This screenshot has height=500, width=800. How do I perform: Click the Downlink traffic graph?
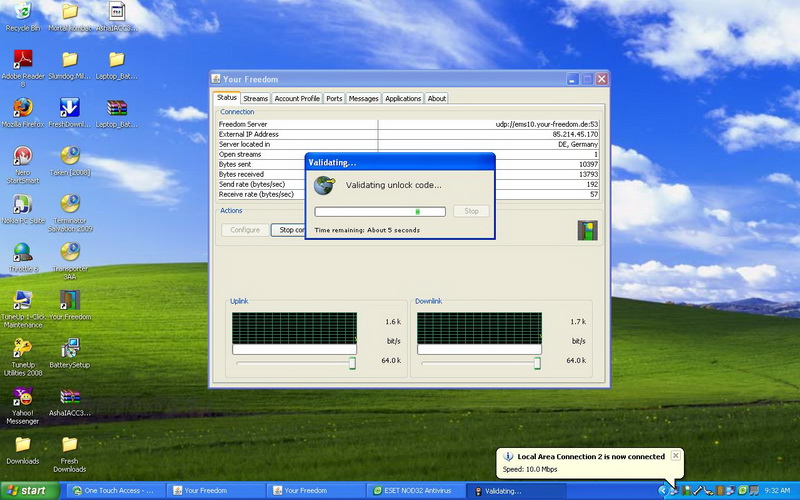(479, 329)
